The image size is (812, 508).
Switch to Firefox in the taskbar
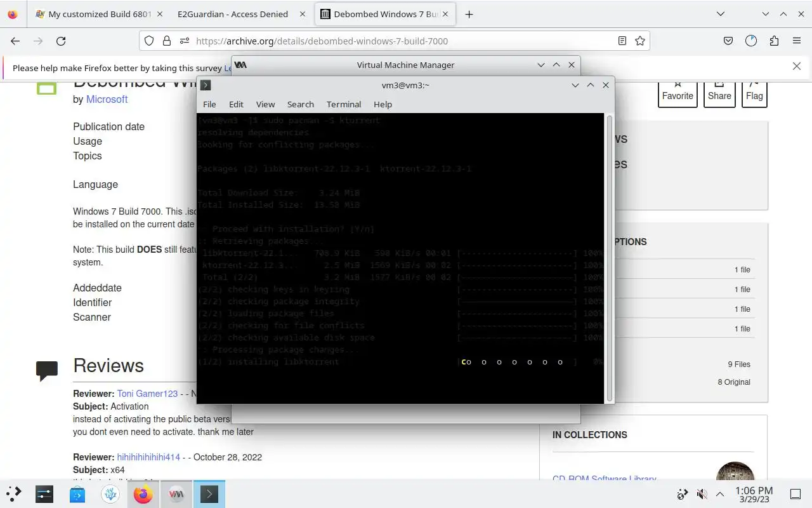[143, 493]
